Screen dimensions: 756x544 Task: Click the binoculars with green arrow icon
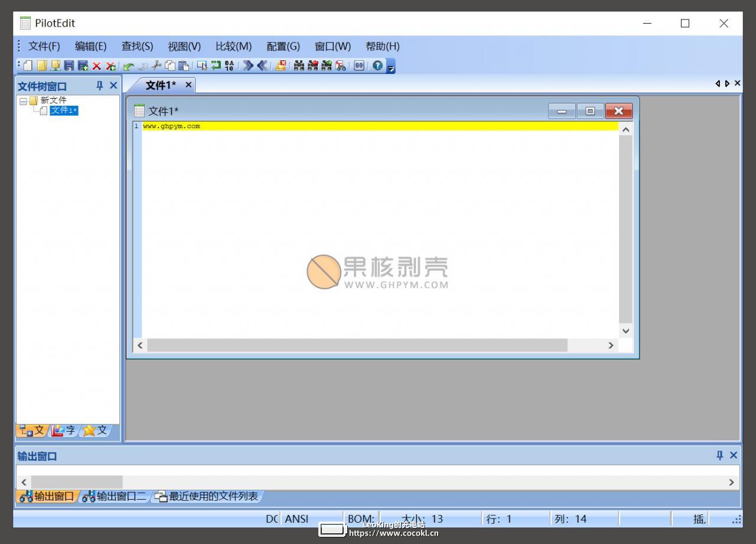[x=326, y=66]
